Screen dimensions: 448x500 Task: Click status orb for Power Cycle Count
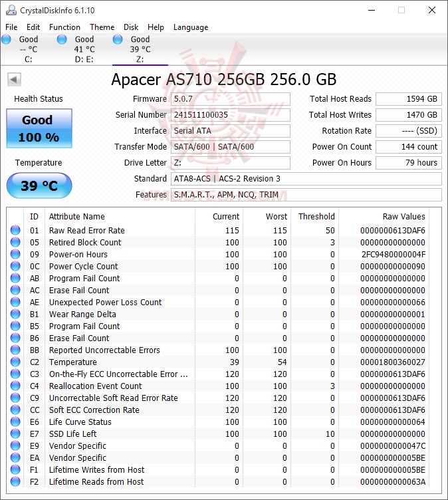(x=15, y=266)
